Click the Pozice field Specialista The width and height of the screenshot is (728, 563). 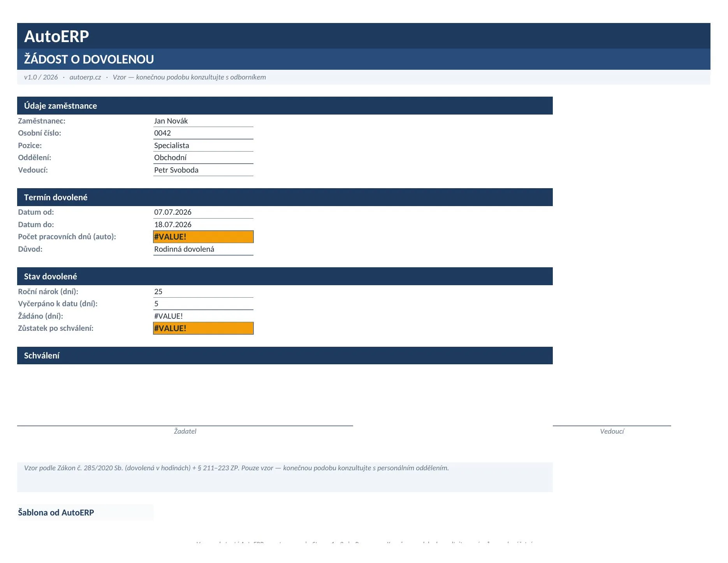tap(203, 145)
